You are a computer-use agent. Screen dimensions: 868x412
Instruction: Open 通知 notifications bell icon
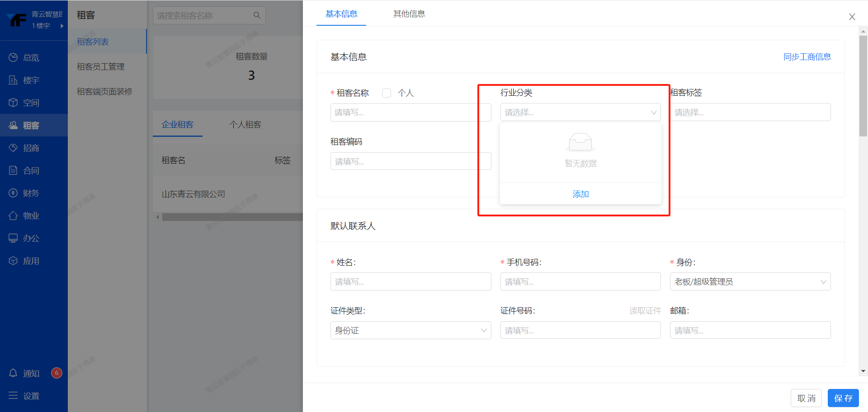[x=13, y=373]
